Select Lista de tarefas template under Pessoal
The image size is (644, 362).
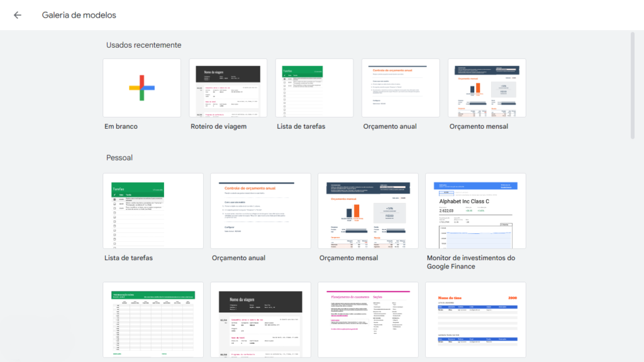click(x=153, y=211)
